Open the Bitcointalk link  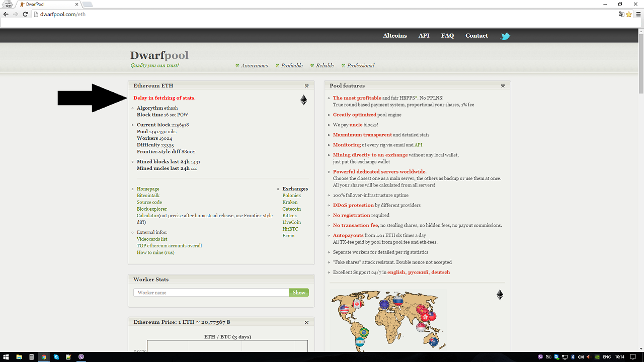pyautogui.click(x=148, y=196)
